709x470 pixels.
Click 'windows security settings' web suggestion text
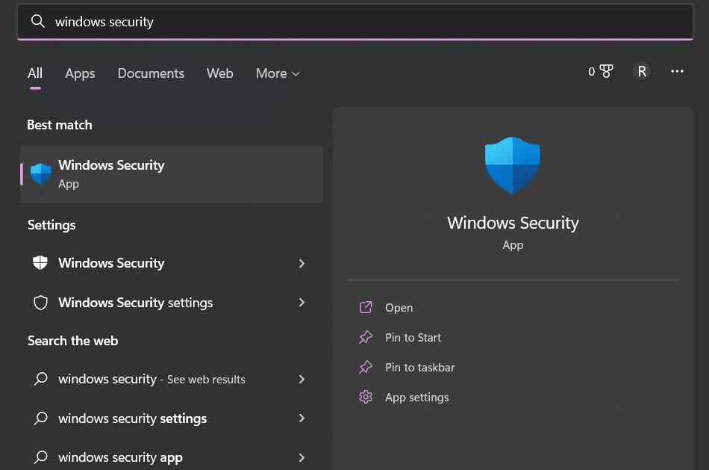[132, 418]
